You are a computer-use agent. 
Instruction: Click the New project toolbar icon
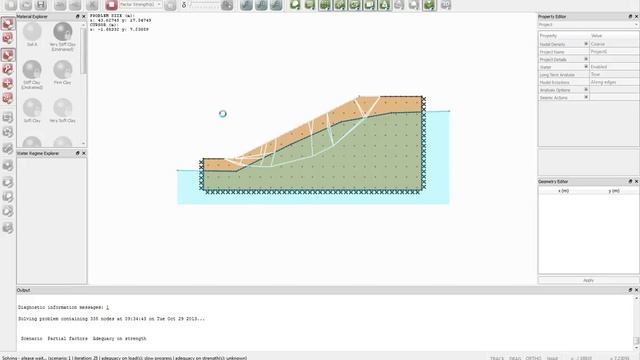pos(11,4)
